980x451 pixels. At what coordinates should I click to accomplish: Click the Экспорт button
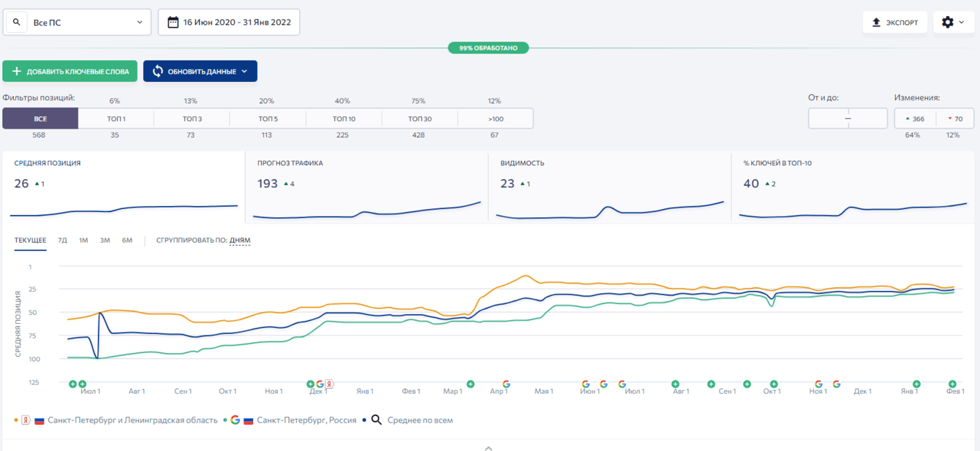pyautogui.click(x=895, y=22)
